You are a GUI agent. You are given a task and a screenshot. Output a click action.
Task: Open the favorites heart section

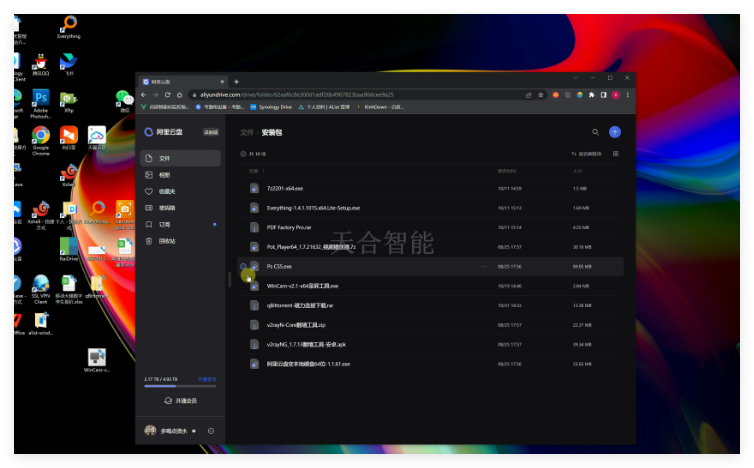pyautogui.click(x=180, y=191)
